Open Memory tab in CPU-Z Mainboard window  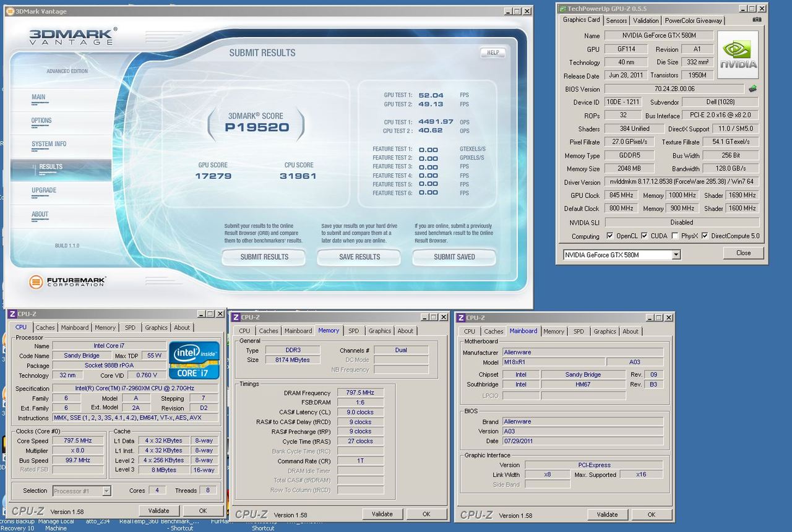coord(554,331)
